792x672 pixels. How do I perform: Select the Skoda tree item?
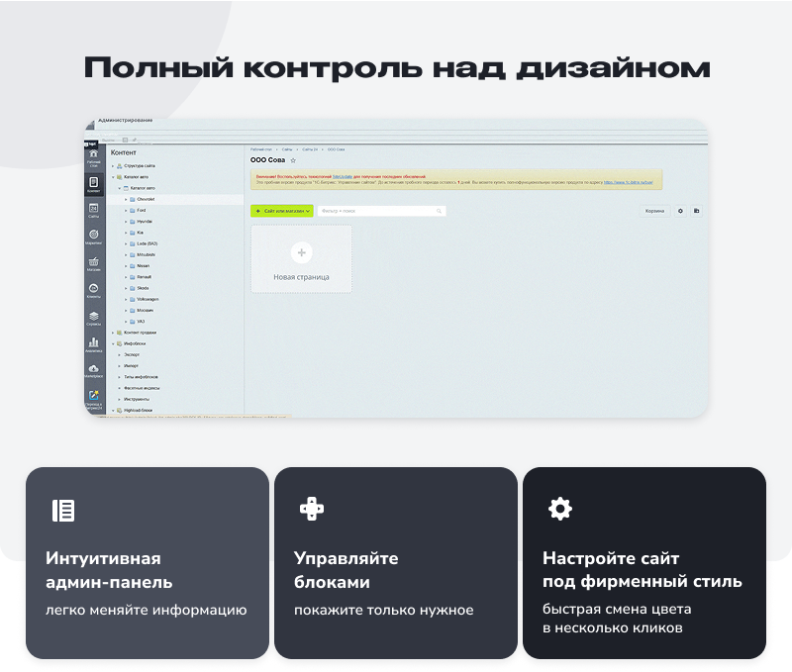click(143, 288)
